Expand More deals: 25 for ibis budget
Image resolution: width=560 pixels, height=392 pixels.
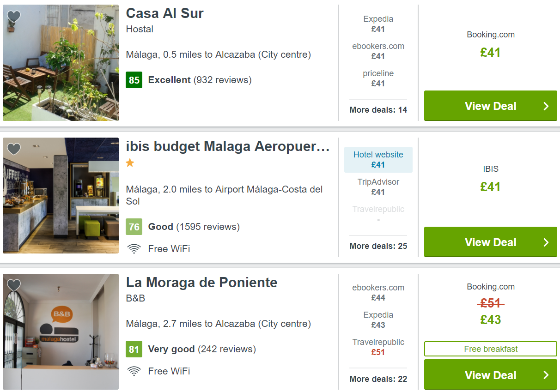tap(378, 246)
